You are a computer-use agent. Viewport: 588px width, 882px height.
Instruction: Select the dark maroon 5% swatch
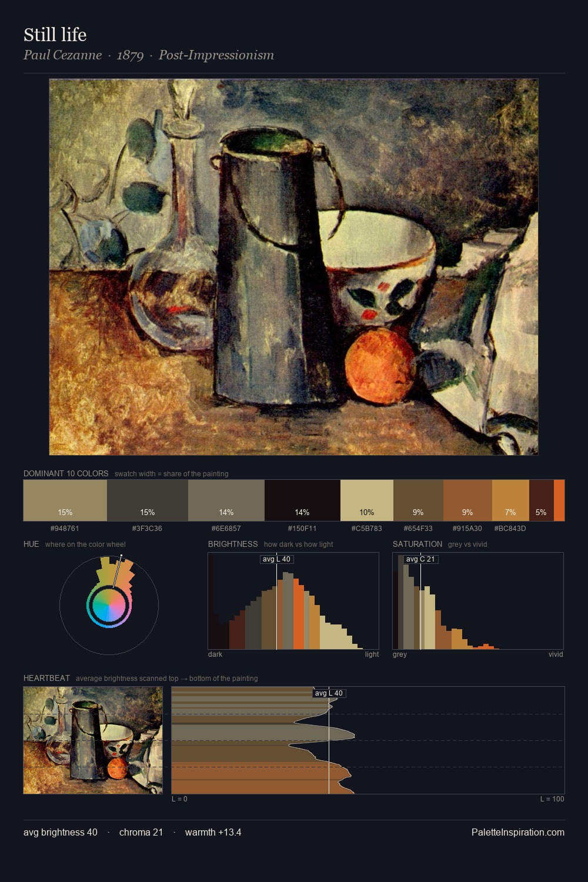click(x=542, y=500)
